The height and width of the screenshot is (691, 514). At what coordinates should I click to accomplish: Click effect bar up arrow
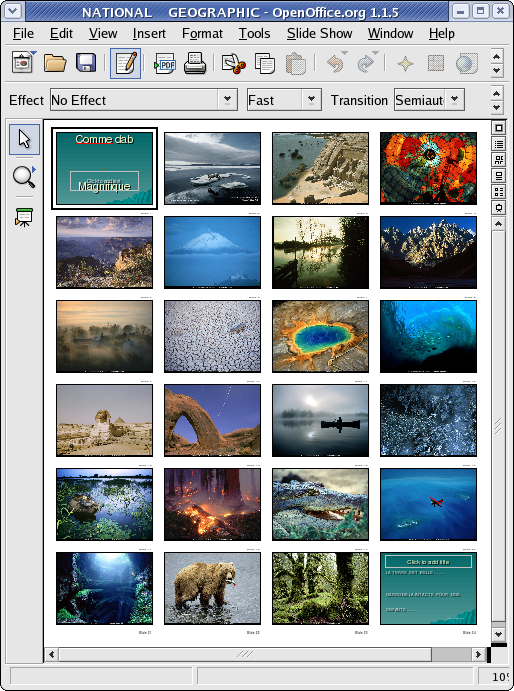point(497,93)
